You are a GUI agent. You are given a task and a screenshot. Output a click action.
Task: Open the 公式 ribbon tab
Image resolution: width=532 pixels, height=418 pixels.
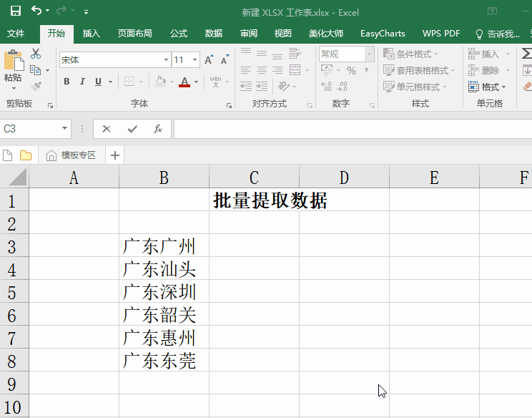pyautogui.click(x=179, y=34)
